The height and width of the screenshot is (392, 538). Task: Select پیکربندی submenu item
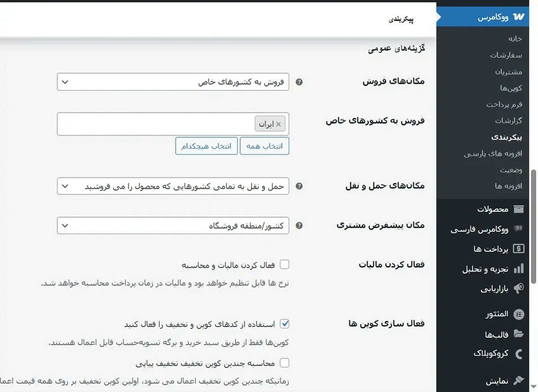(x=507, y=137)
